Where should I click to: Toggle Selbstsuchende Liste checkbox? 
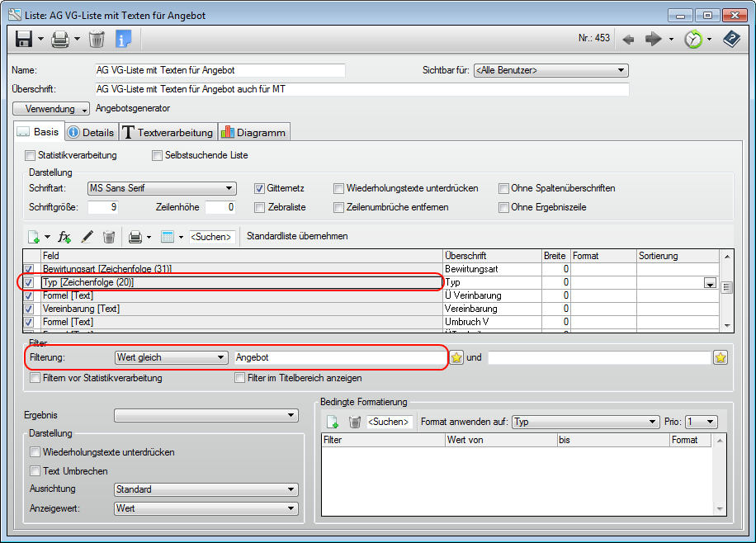[158, 155]
